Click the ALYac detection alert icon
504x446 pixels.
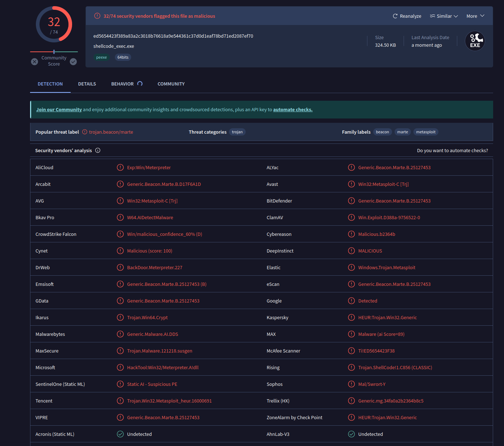pyautogui.click(x=351, y=167)
